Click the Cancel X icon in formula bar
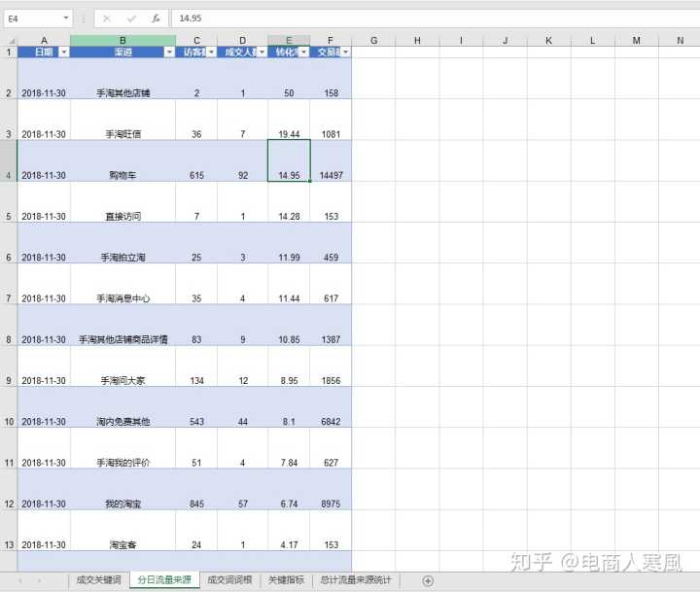 click(107, 18)
